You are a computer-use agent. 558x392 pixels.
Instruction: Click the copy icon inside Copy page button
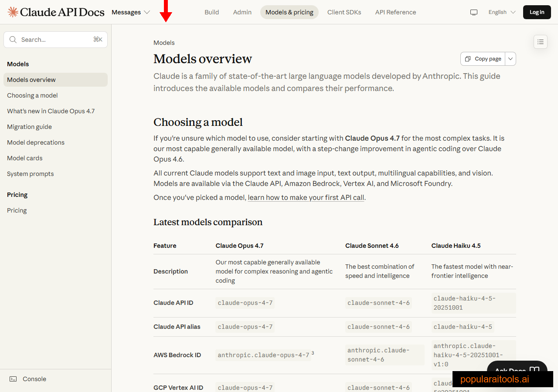tap(468, 58)
